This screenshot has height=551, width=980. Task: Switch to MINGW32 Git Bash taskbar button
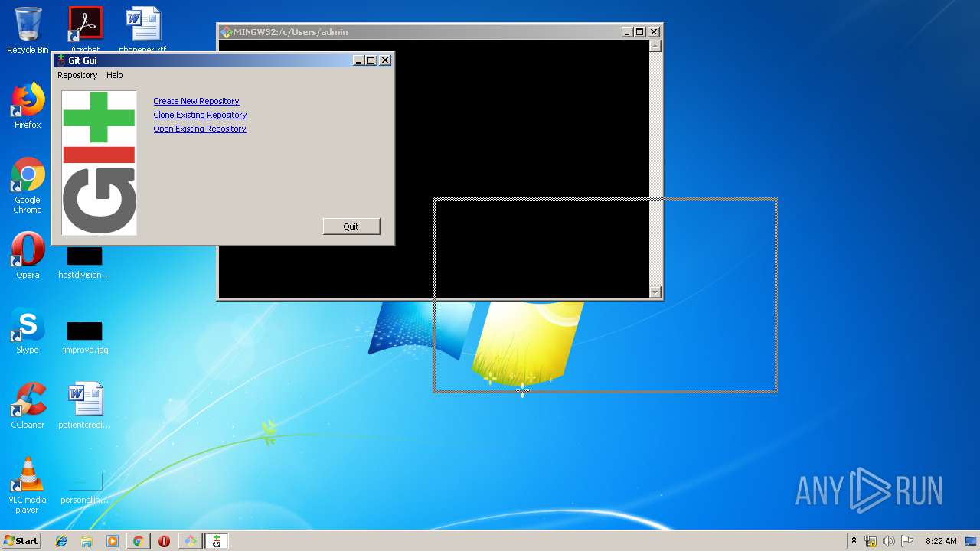[190, 541]
